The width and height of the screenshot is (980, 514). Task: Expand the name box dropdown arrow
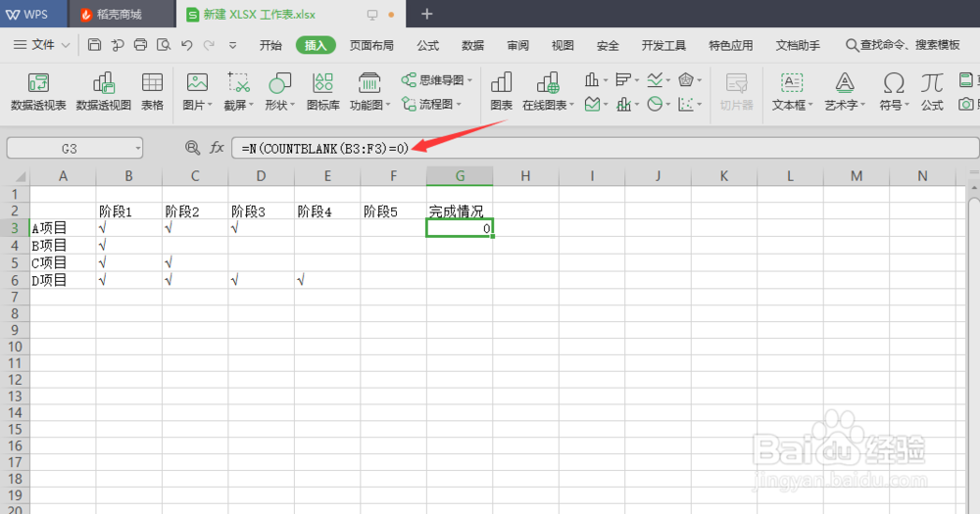click(137, 149)
